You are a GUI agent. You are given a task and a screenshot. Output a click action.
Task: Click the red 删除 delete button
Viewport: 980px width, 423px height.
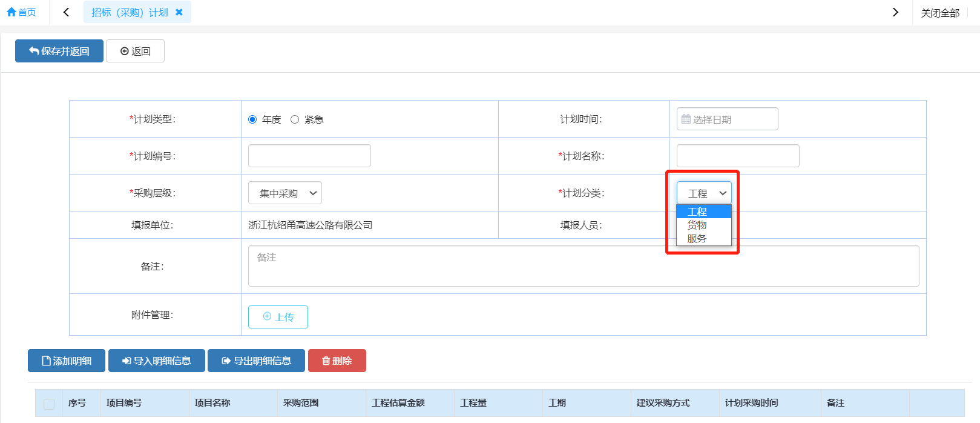337,361
